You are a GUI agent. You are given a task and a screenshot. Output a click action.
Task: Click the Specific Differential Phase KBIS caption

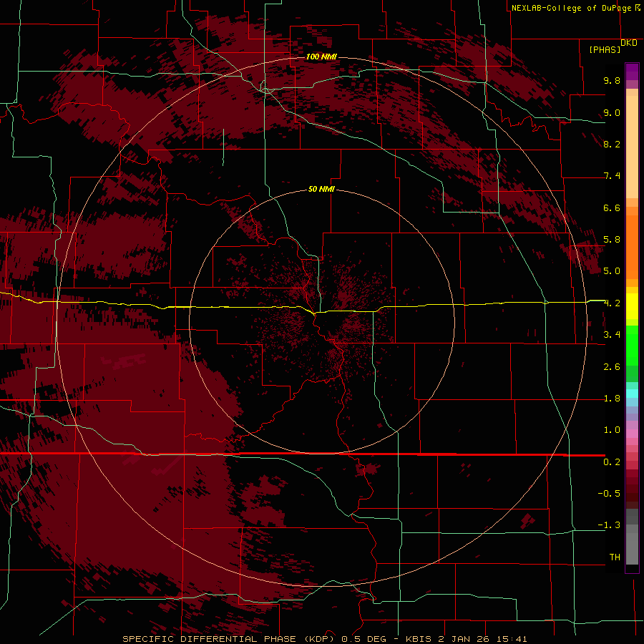pyautogui.click(x=324, y=639)
